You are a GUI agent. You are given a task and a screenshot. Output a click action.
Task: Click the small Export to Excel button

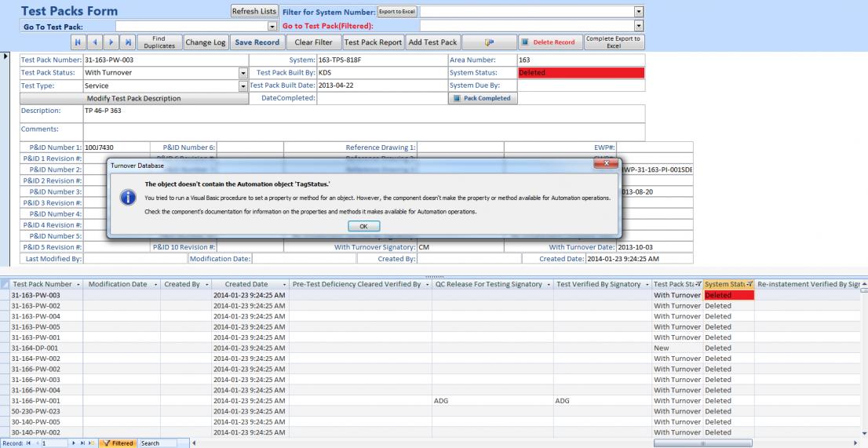(397, 12)
